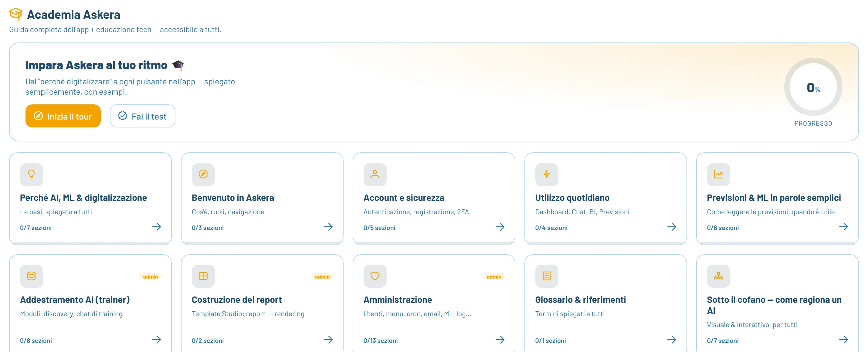
Task: Select the Costruzione dei report title
Action: click(236, 300)
